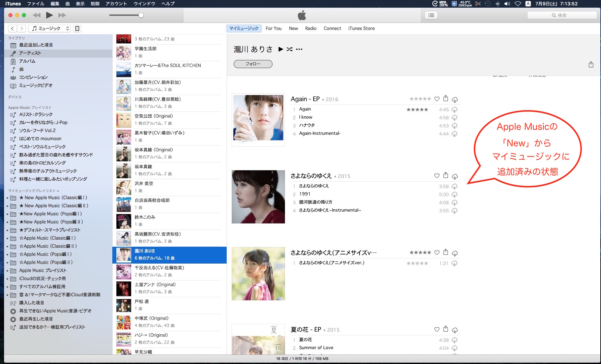Download the Summer of Love track

pyautogui.click(x=454, y=348)
